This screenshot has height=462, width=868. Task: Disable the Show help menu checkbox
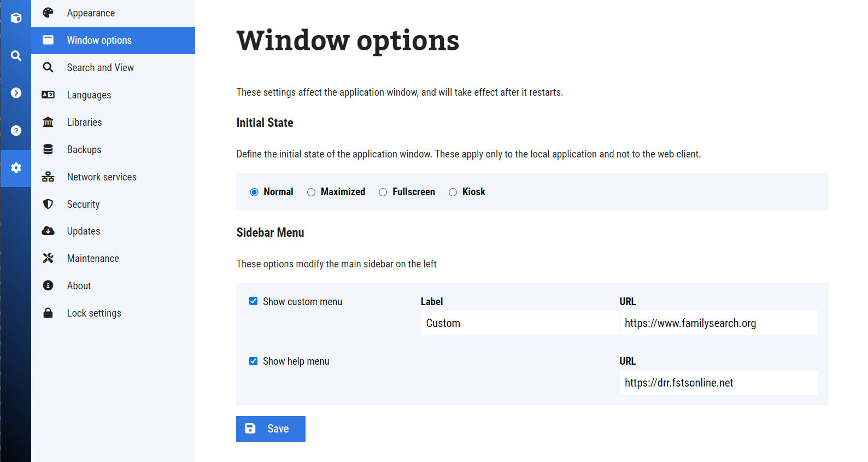point(254,361)
